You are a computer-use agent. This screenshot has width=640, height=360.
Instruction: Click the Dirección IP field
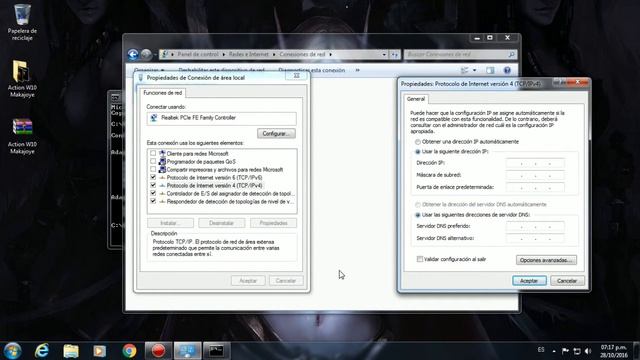tap(535, 163)
